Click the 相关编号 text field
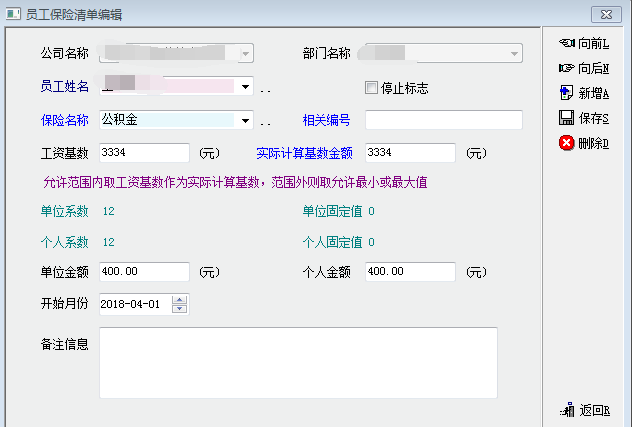The width and height of the screenshot is (632, 427). 443,120
